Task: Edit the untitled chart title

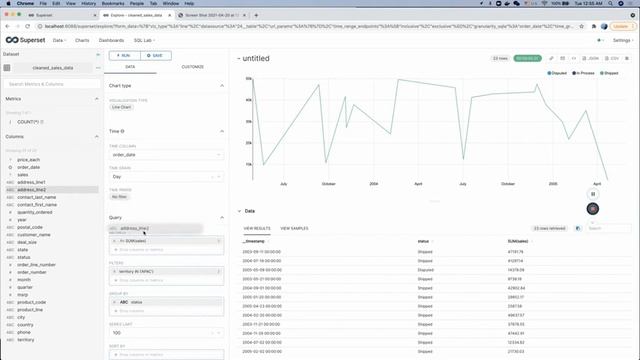Action: click(256, 58)
